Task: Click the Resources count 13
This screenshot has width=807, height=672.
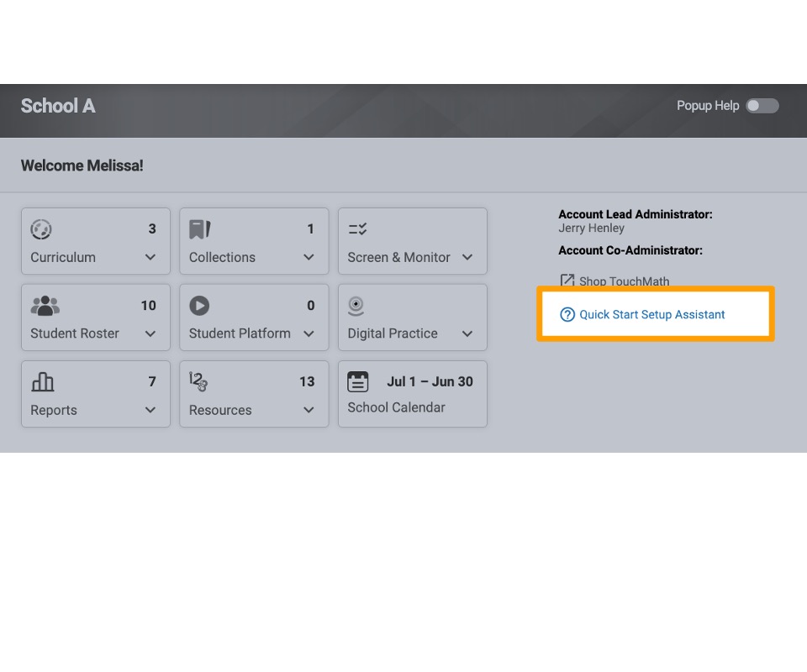Action: (x=307, y=381)
